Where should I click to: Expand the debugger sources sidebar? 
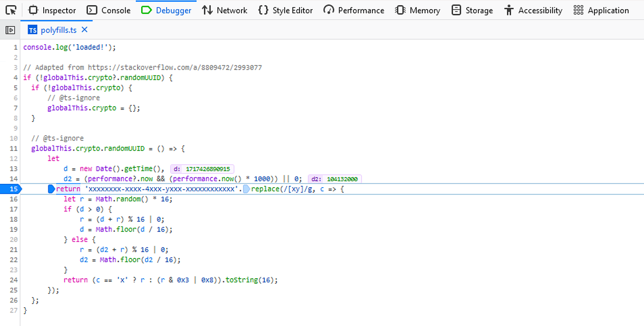click(x=10, y=29)
